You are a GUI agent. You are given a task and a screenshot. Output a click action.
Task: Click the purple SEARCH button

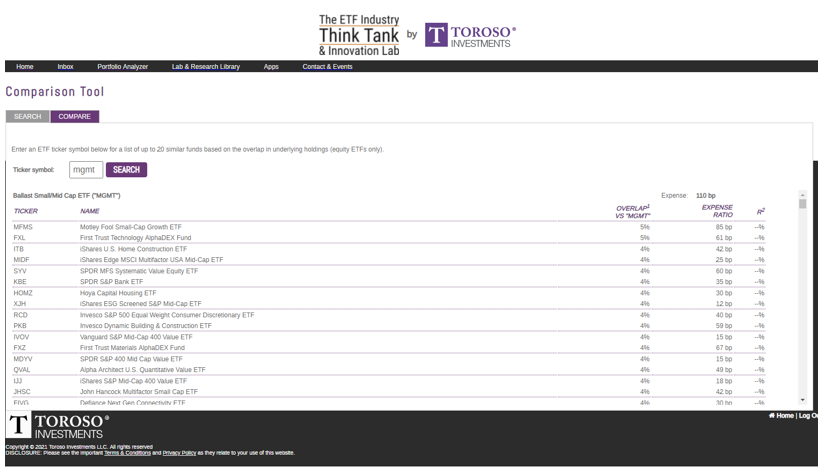click(126, 170)
